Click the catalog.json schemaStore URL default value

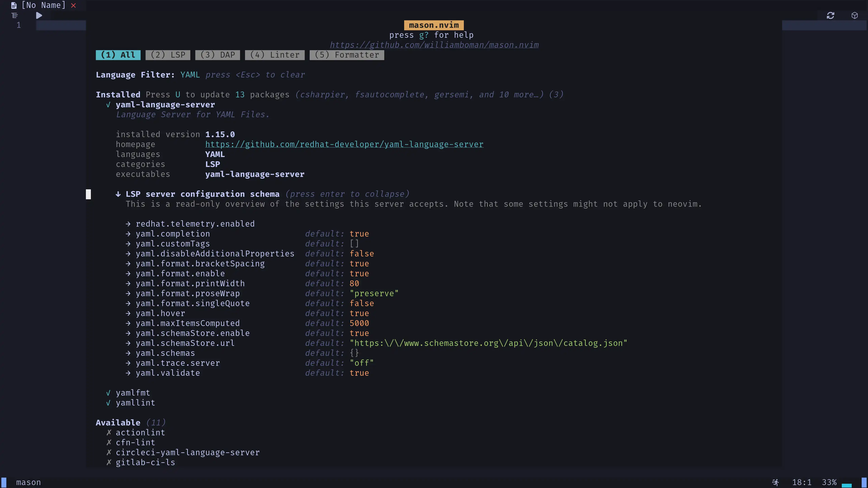click(488, 343)
